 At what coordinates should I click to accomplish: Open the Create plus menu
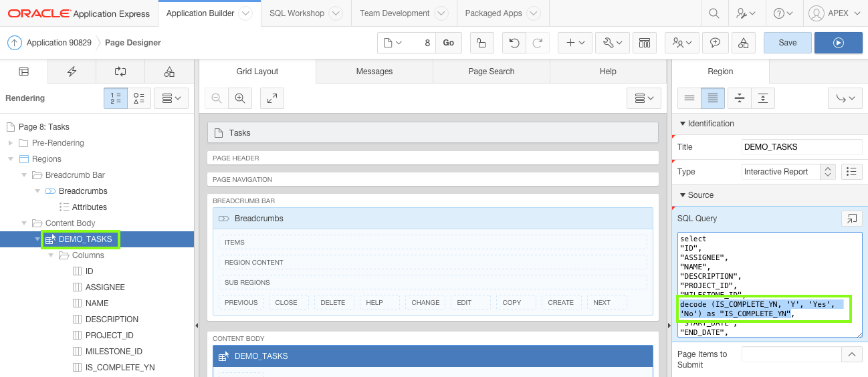[x=575, y=43]
